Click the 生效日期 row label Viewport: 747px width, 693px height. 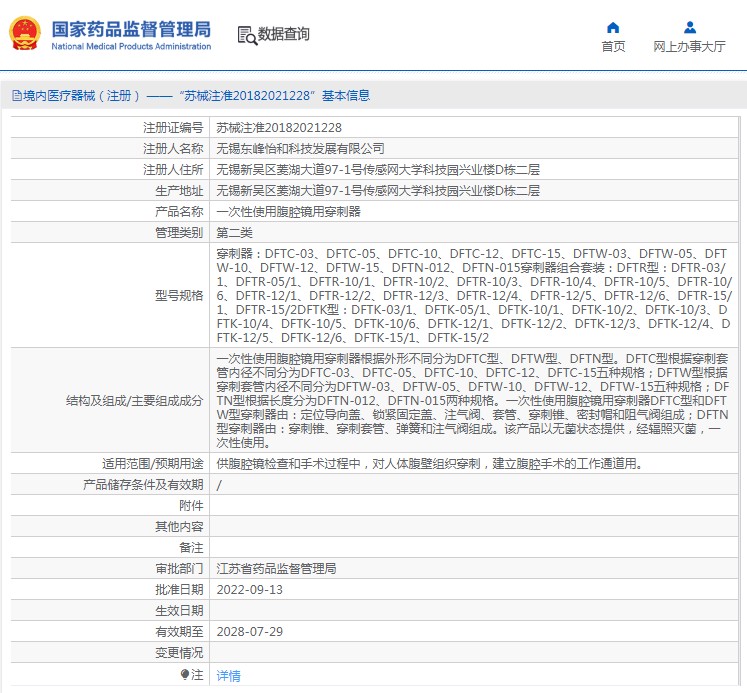179,611
